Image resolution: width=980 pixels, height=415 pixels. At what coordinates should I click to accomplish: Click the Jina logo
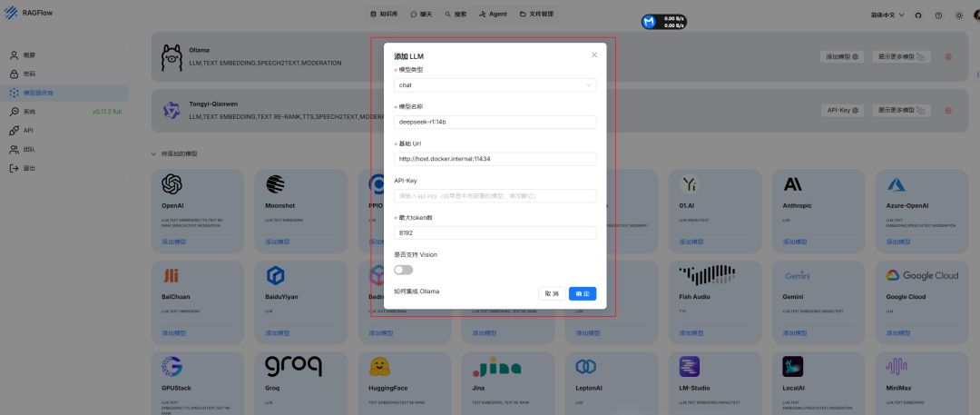click(496, 367)
